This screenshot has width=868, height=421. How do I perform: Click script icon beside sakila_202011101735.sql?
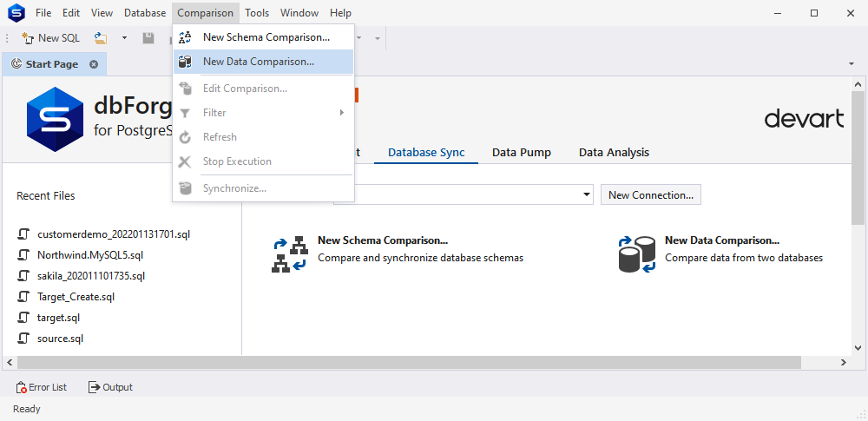point(23,276)
